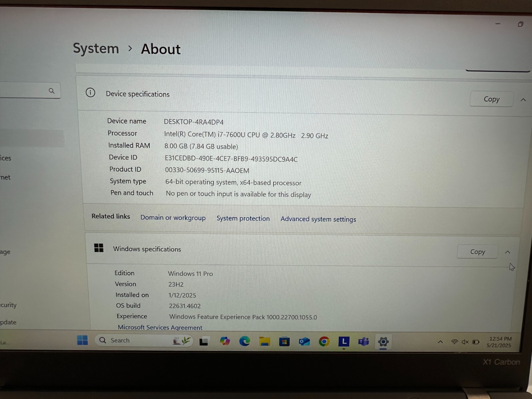Select the Windows 11 Pro edition text
Screen dimensions: 532x399
click(x=190, y=273)
